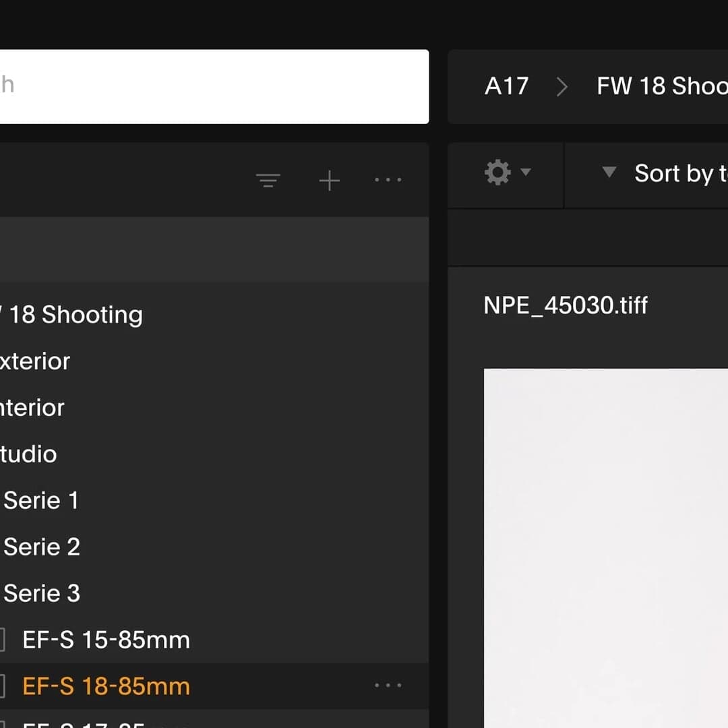Open the ellipsis menu next to EF-S 18-85mm

point(388,685)
